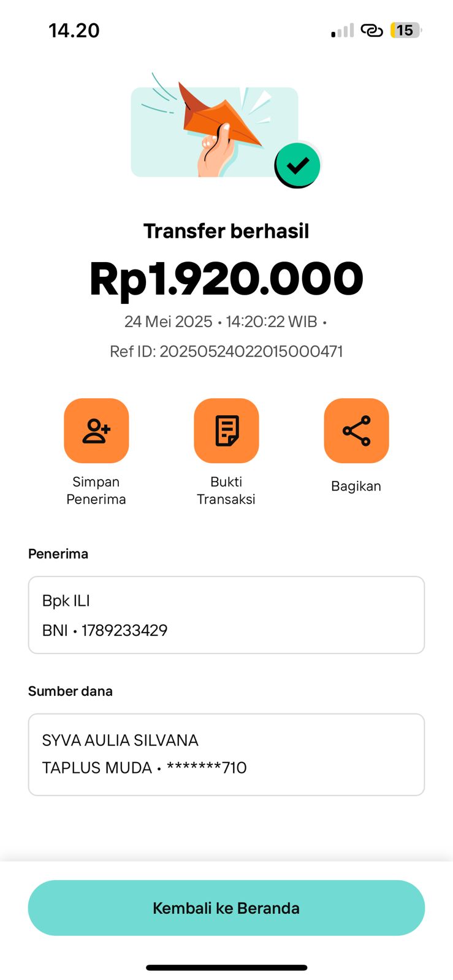Image resolution: width=453 pixels, height=980 pixels.
Task: Tap the transaction date and time text
Action: tap(225, 322)
